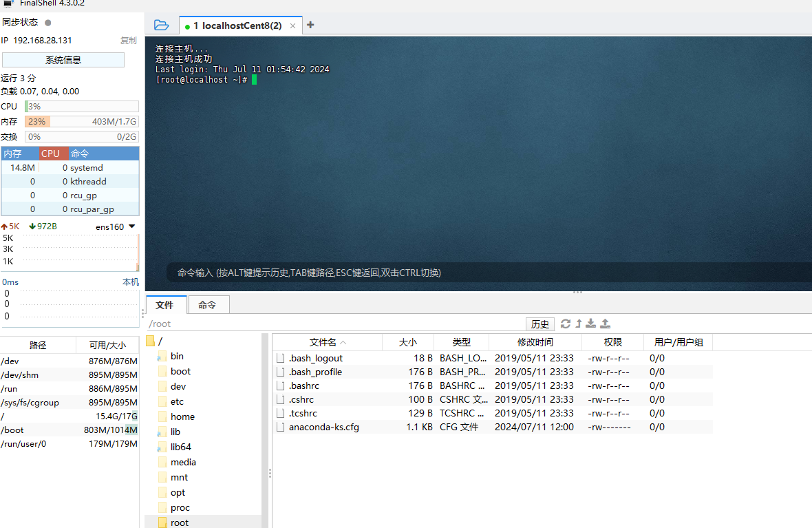The height and width of the screenshot is (528, 812).
Task: Sort processes by the CPU column header
Action: coord(51,154)
